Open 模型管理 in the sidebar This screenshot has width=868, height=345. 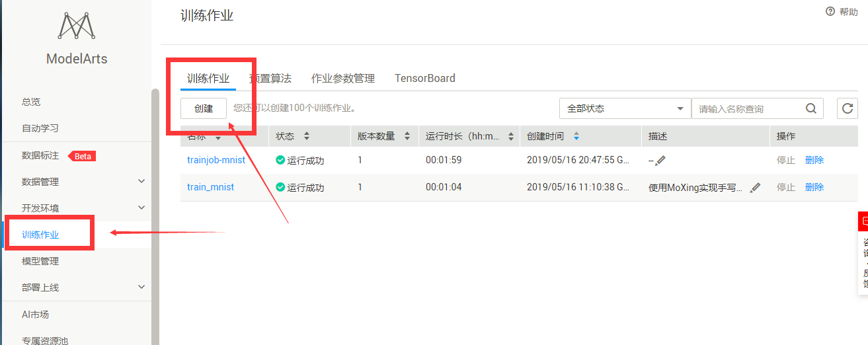40,261
